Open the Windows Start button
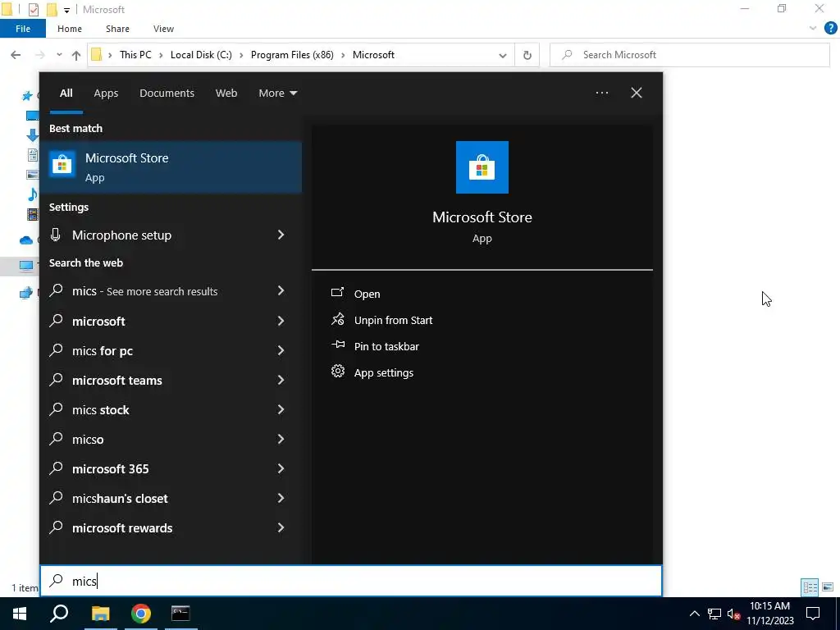 pyautogui.click(x=20, y=614)
